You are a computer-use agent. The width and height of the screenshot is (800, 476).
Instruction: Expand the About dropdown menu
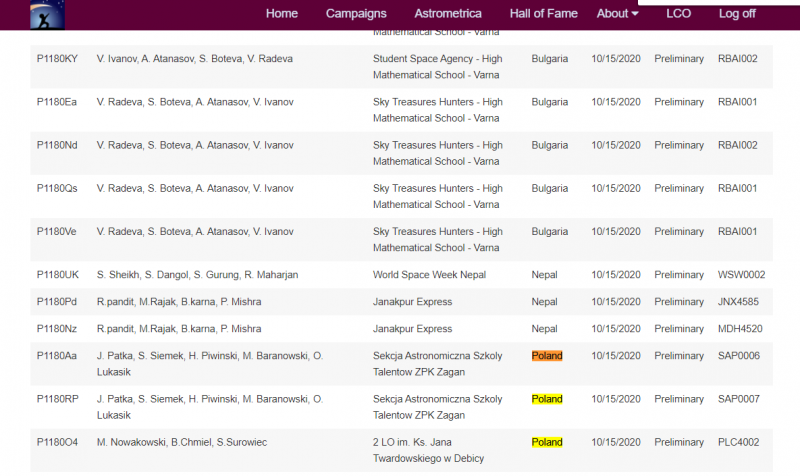tap(617, 13)
